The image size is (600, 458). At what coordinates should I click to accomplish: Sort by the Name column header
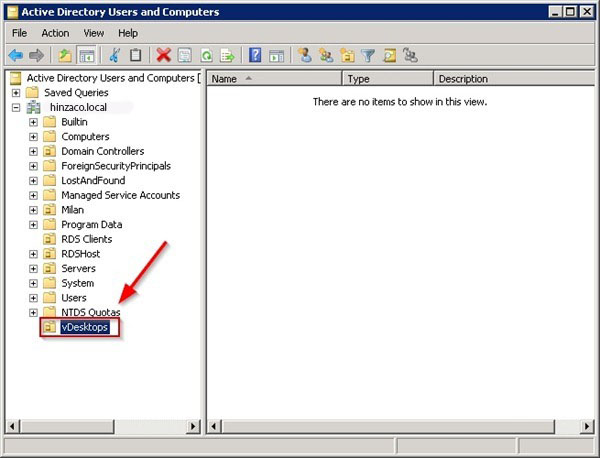[274, 78]
